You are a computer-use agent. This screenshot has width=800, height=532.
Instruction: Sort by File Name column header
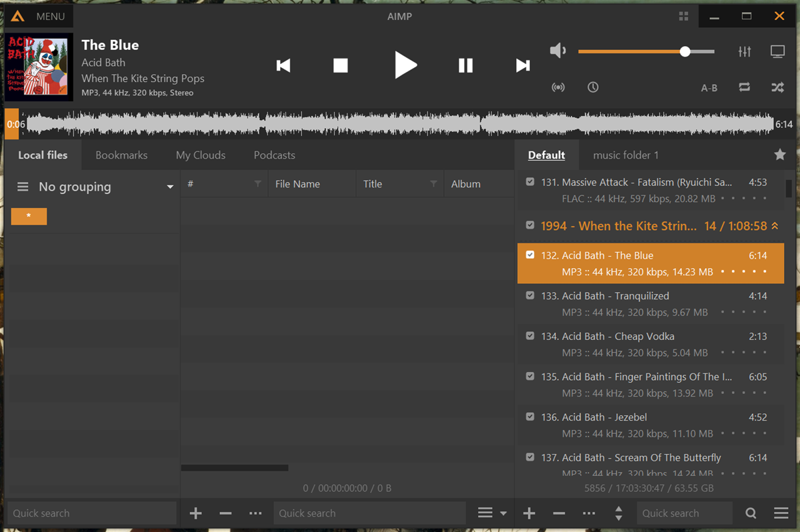coord(297,184)
